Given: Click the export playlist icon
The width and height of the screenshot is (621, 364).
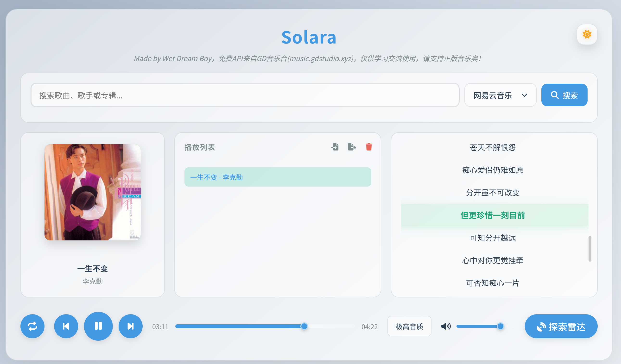Looking at the screenshot, I should [352, 147].
